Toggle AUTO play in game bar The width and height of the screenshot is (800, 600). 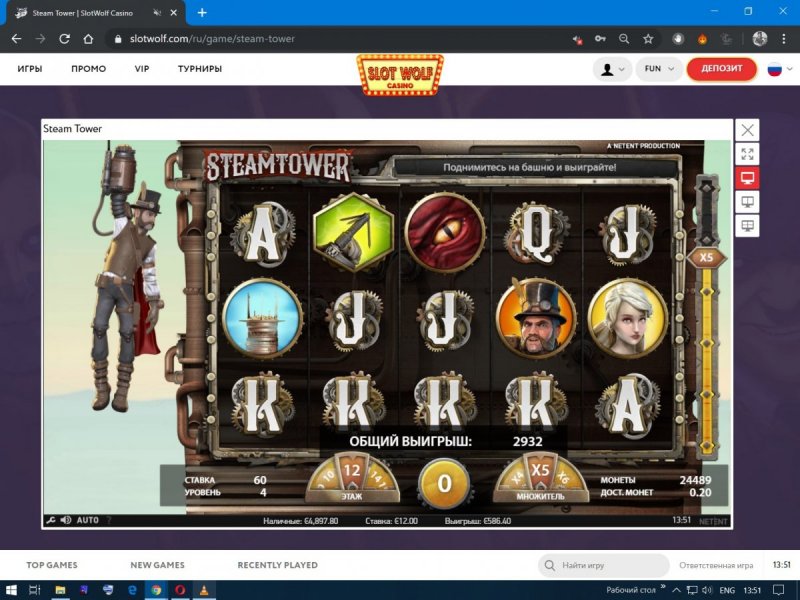(88, 520)
